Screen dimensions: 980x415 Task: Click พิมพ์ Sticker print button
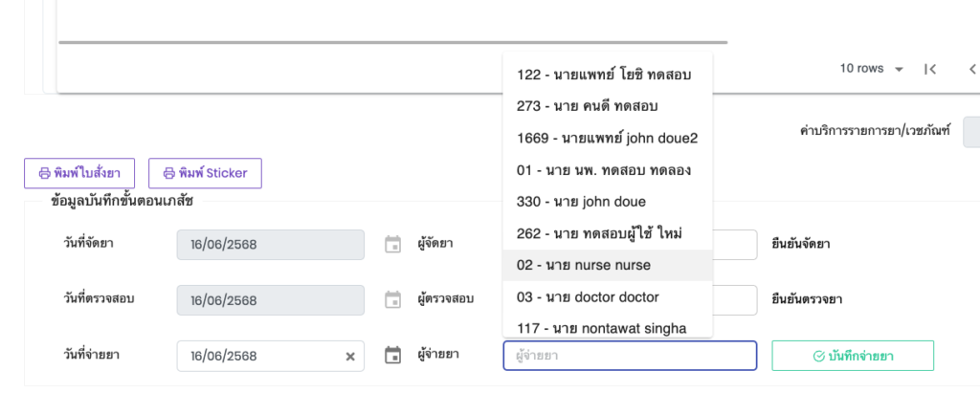[x=205, y=173]
